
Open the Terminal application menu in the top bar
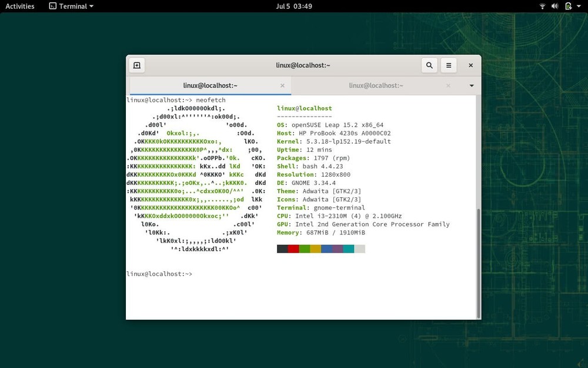pyautogui.click(x=71, y=6)
